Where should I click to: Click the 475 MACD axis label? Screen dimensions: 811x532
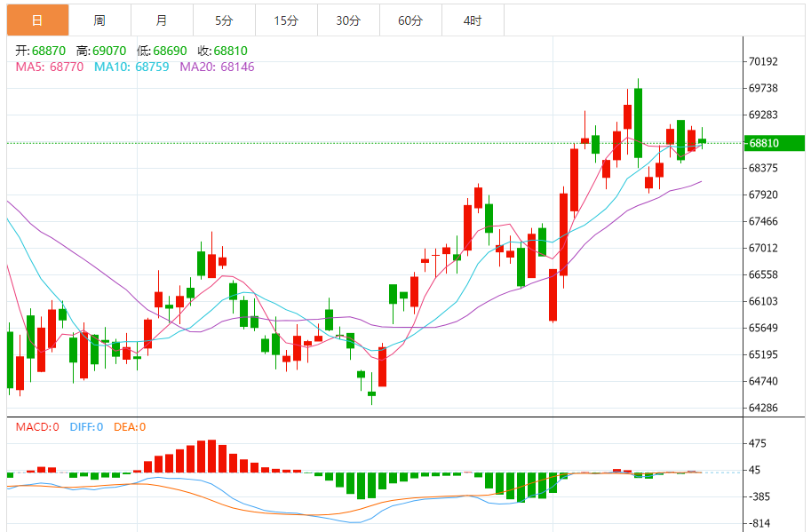coord(758,443)
